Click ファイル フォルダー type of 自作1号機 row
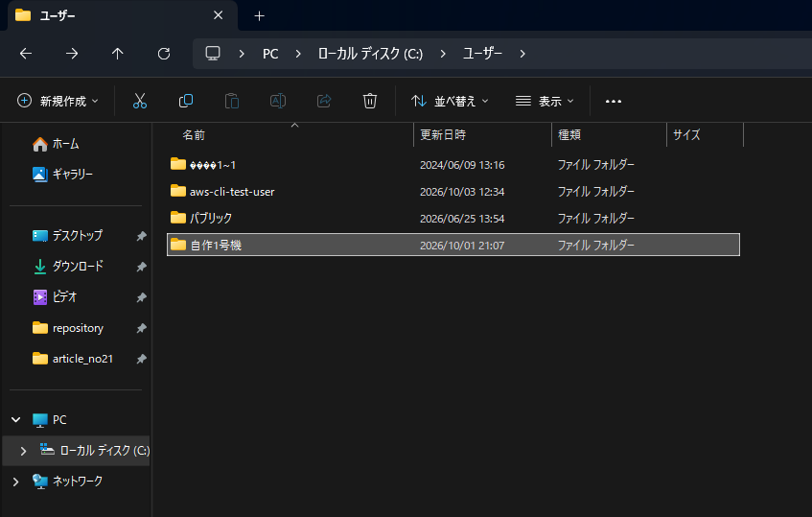 595,245
